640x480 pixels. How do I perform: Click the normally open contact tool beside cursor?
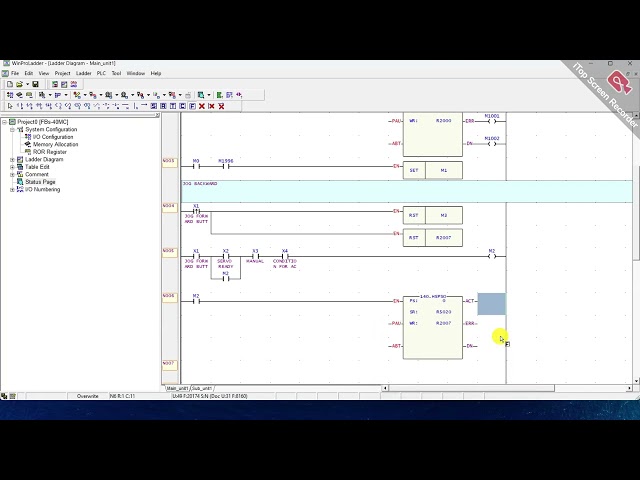pos(20,106)
